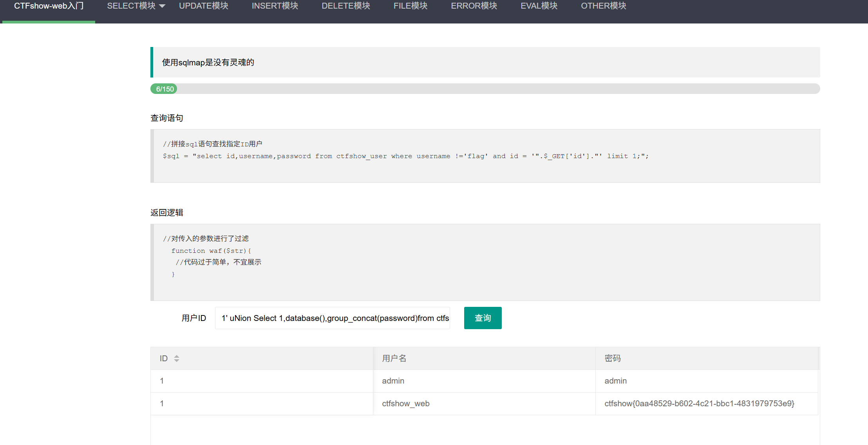Image resolution: width=868 pixels, height=445 pixels.
Task: Open the UPDATE模块 menu
Action: pos(203,6)
